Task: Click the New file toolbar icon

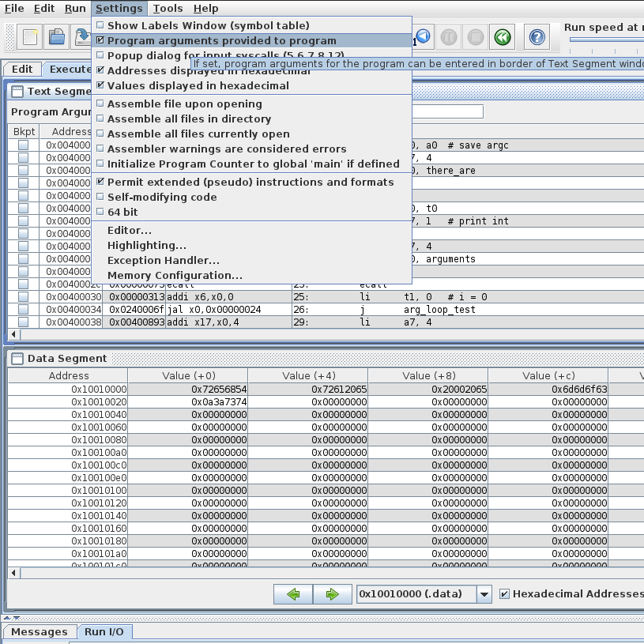Action: 31,37
